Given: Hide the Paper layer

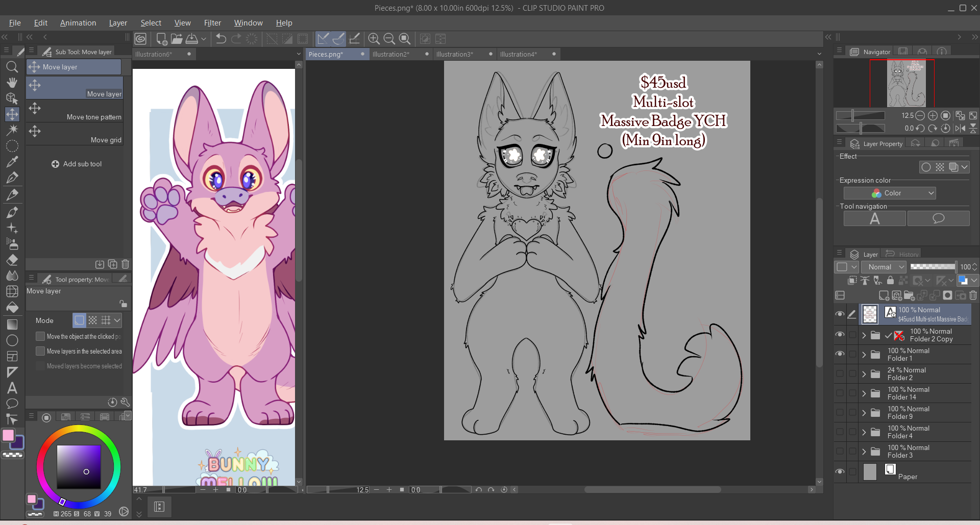Looking at the screenshot, I should (840, 471).
